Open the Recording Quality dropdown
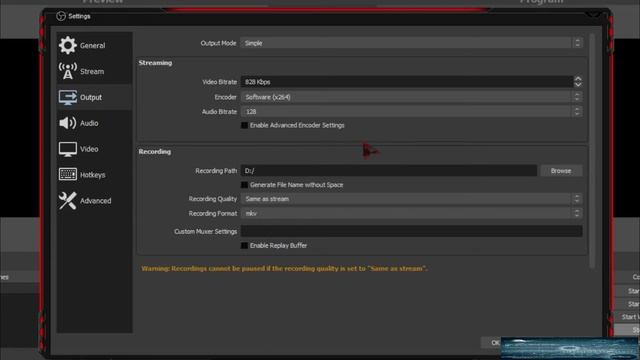This screenshot has width=640, height=360. [x=411, y=199]
